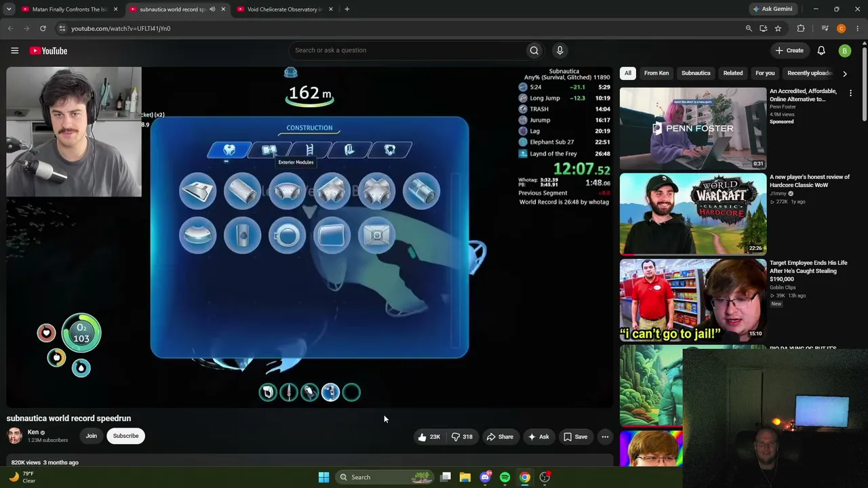Go to YouTube home via the logo
This screenshot has height=488, width=868.
(48, 51)
